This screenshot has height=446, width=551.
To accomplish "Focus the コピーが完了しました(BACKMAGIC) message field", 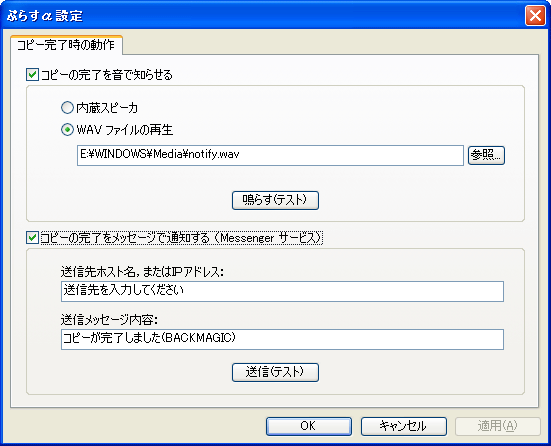I will 282,340.
